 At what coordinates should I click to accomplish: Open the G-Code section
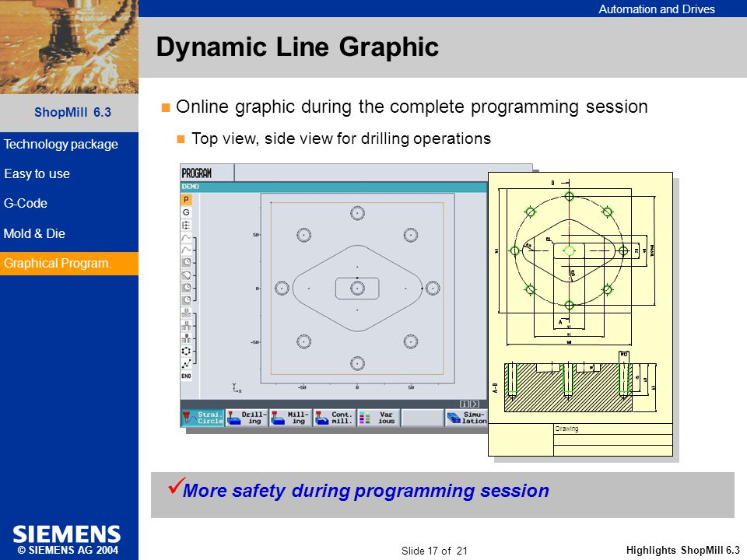pos(26,203)
